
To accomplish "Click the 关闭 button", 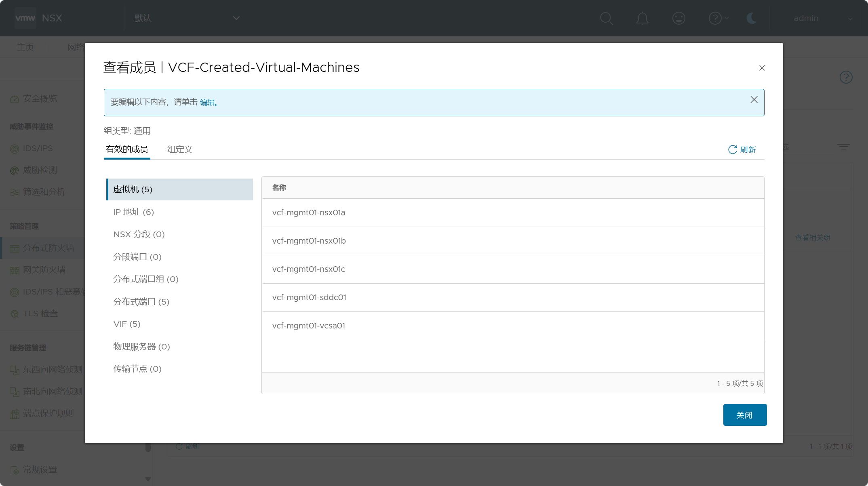I will pyautogui.click(x=744, y=415).
